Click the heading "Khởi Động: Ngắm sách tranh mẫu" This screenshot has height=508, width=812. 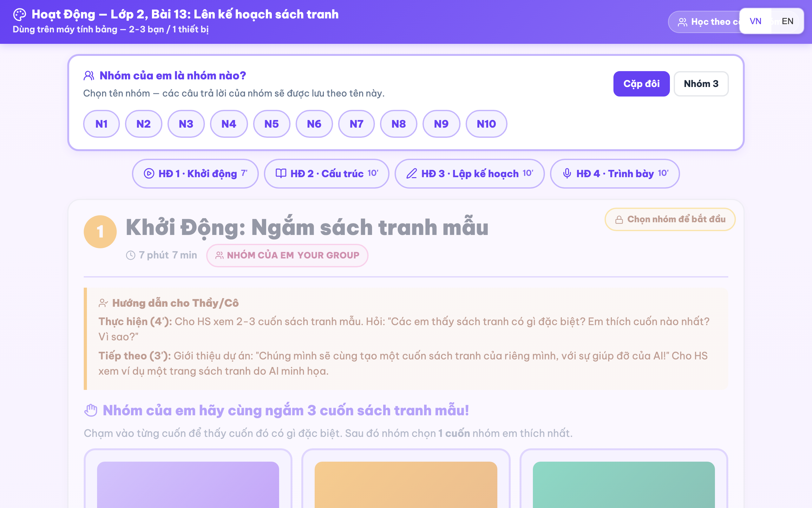point(307,228)
